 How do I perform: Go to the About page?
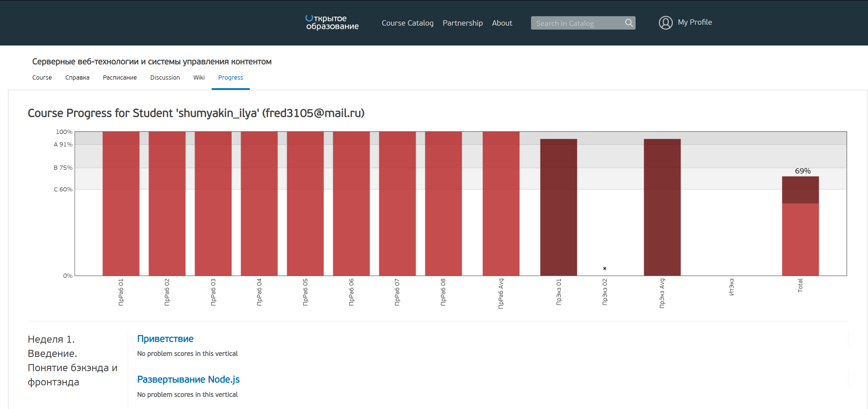click(502, 23)
